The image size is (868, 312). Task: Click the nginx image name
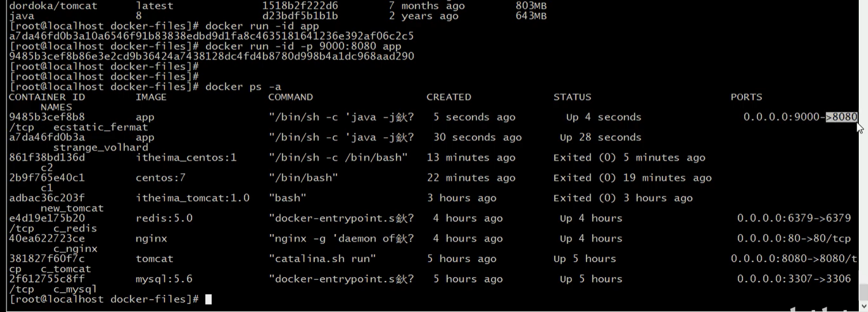[x=151, y=238]
